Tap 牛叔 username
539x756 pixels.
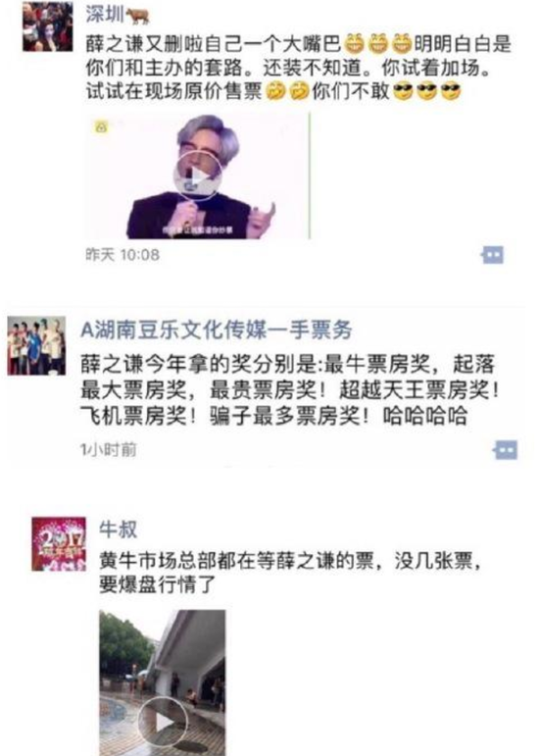tap(118, 529)
